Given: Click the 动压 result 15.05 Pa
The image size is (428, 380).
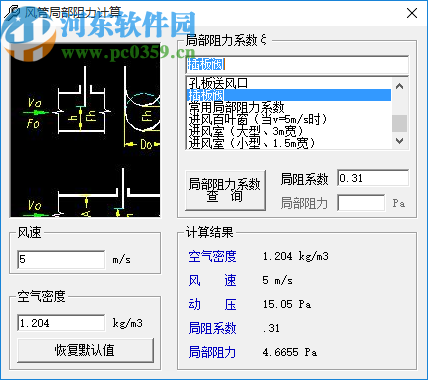Looking at the screenshot, I should 287,304.
